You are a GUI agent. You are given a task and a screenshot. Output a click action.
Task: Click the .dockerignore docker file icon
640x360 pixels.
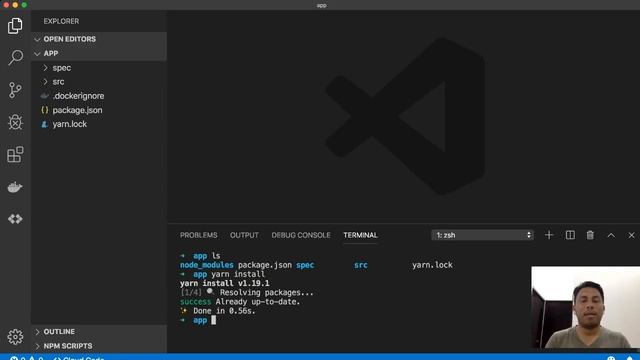44,96
